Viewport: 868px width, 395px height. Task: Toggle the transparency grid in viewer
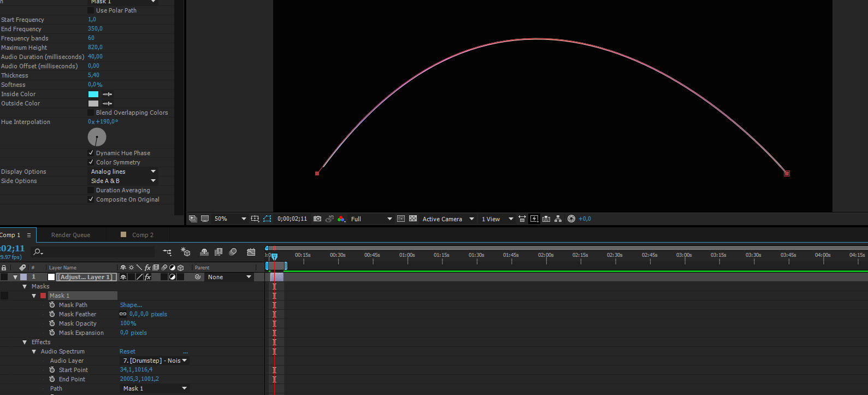coord(413,219)
